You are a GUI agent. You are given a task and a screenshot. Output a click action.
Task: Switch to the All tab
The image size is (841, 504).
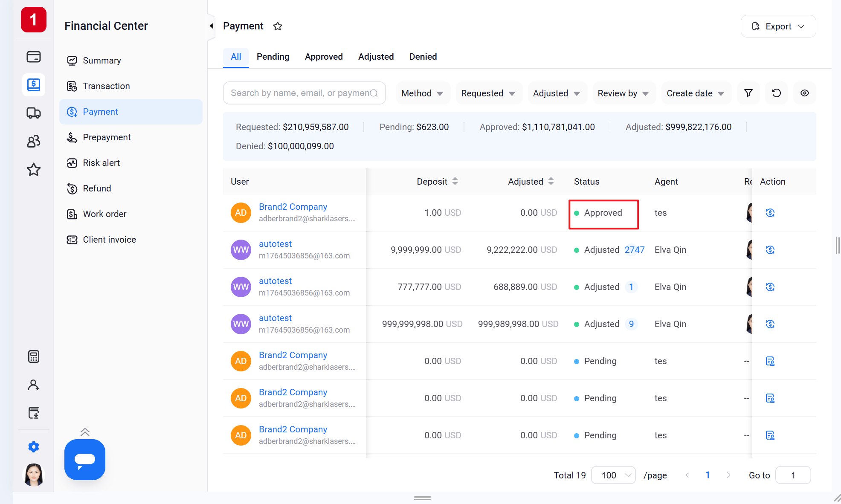(x=236, y=57)
